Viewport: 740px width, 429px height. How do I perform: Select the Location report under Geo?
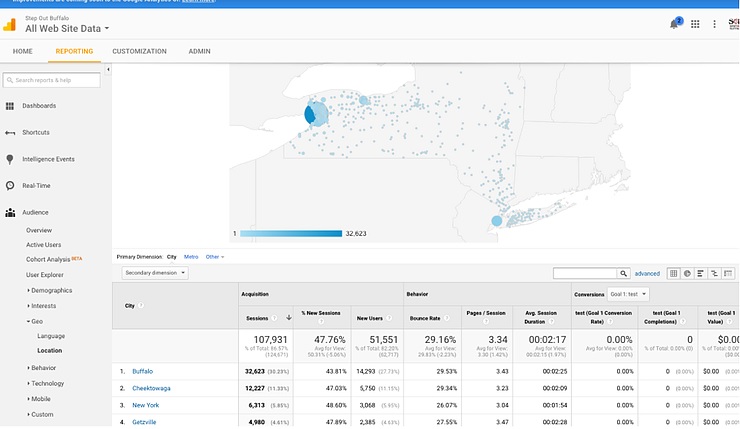50,351
